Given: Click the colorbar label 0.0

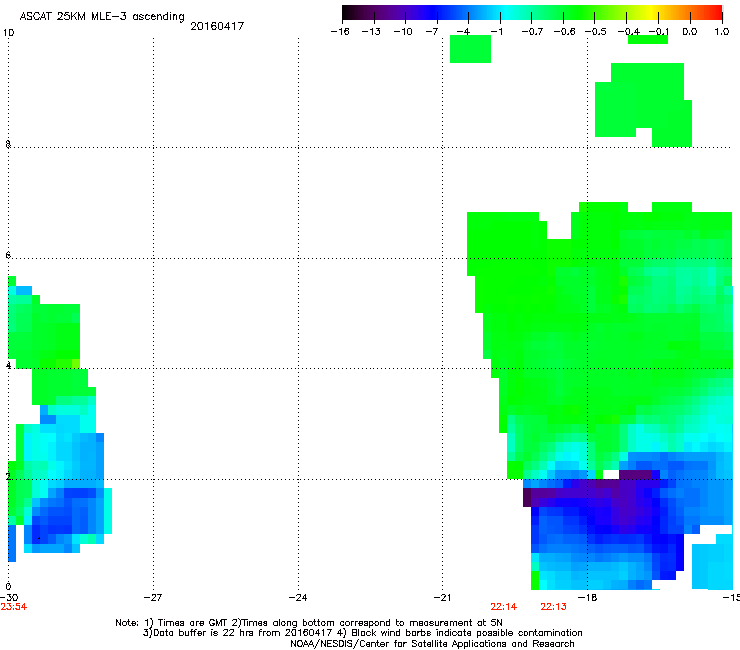Looking at the screenshot, I should (x=690, y=32).
